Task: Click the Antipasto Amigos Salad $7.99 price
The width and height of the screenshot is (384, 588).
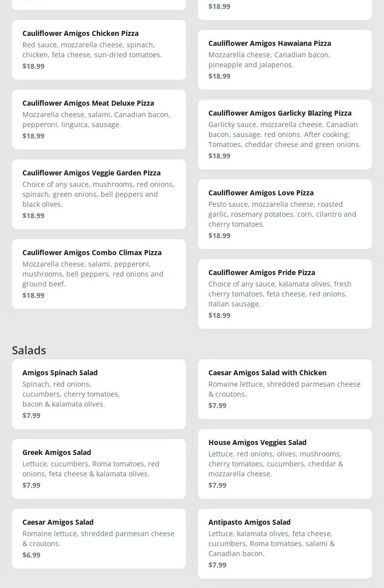Action: pyautogui.click(x=217, y=565)
